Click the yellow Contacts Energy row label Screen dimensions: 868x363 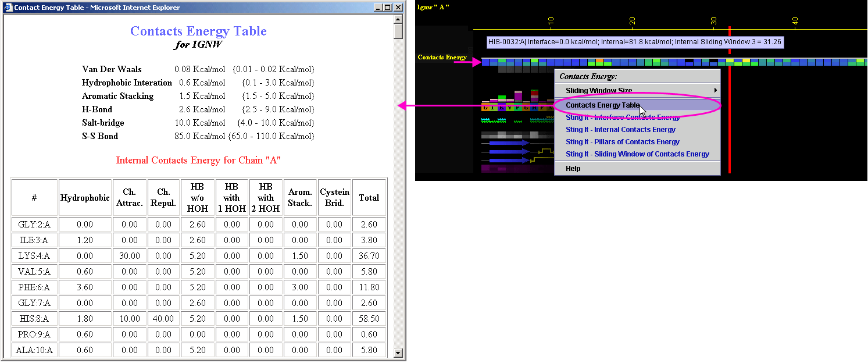(442, 57)
